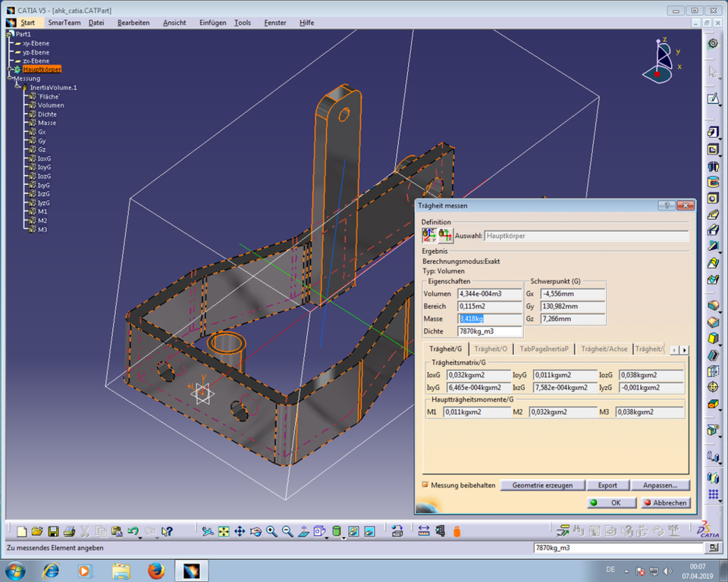Open the Tools menu
Image resolution: width=728 pixels, height=582 pixels.
(242, 22)
